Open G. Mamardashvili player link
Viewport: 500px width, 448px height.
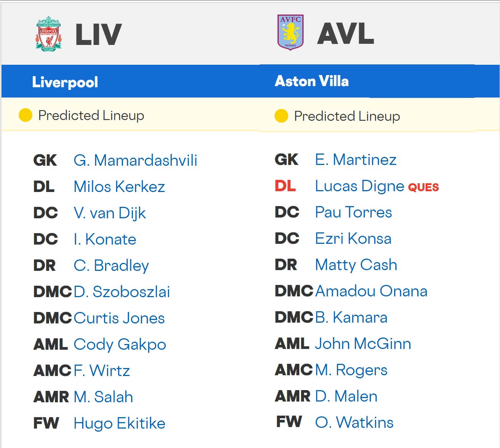click(135, 160)
